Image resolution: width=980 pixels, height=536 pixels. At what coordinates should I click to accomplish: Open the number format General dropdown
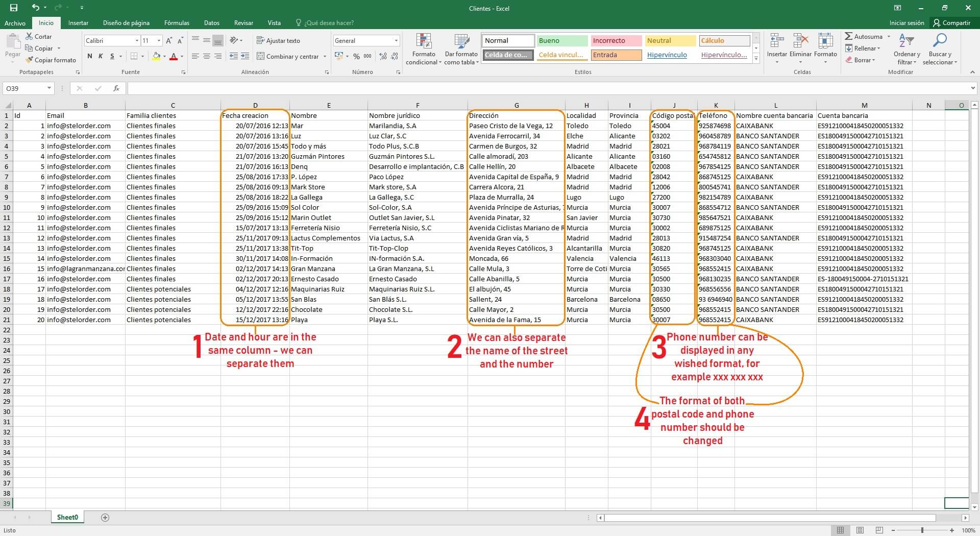pyautogui.click(x=396, y=41)
